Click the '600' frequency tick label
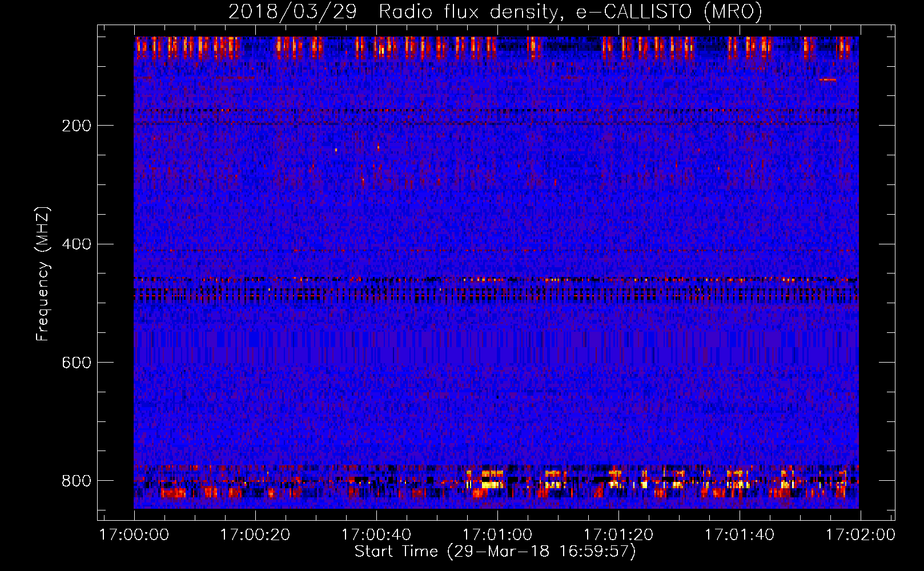Viewport: 924px width, 571px height. 76,363
